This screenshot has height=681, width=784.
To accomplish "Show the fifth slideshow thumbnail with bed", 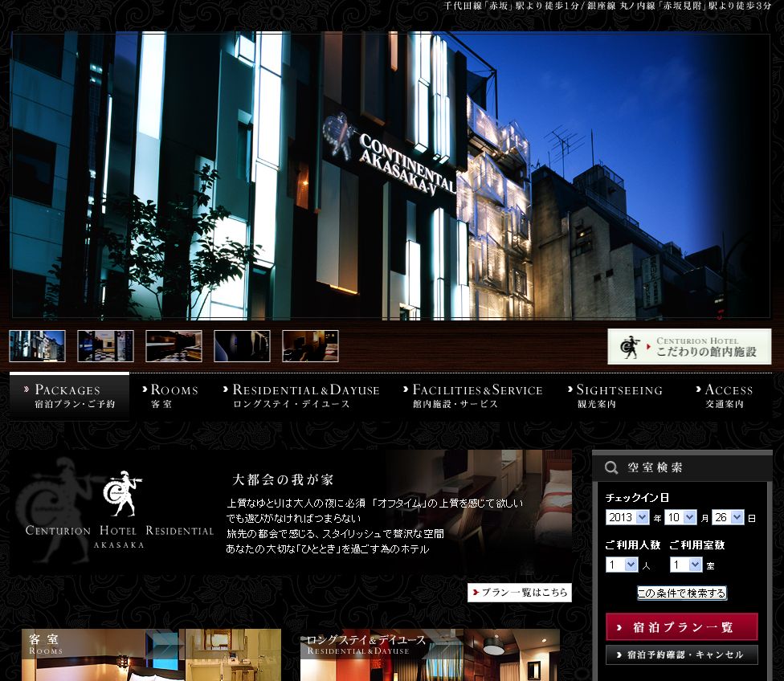I will click(311, 346).
